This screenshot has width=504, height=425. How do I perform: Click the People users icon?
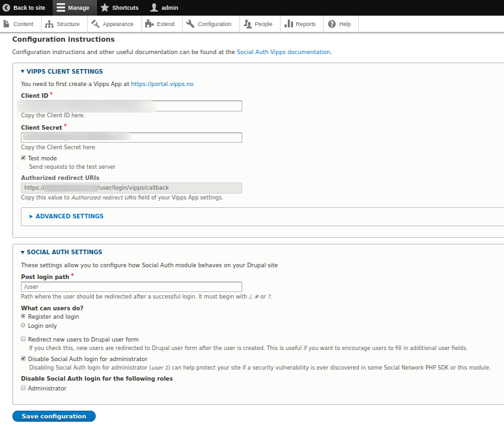pyautogui.click(x=247, y=24)
